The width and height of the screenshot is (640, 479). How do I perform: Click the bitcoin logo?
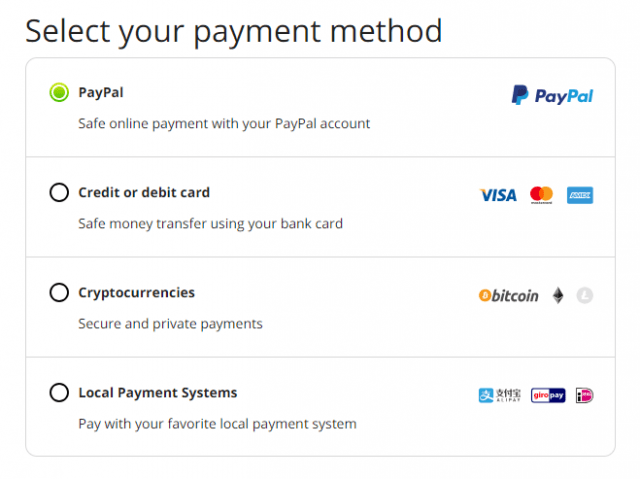tap(509, 295)
